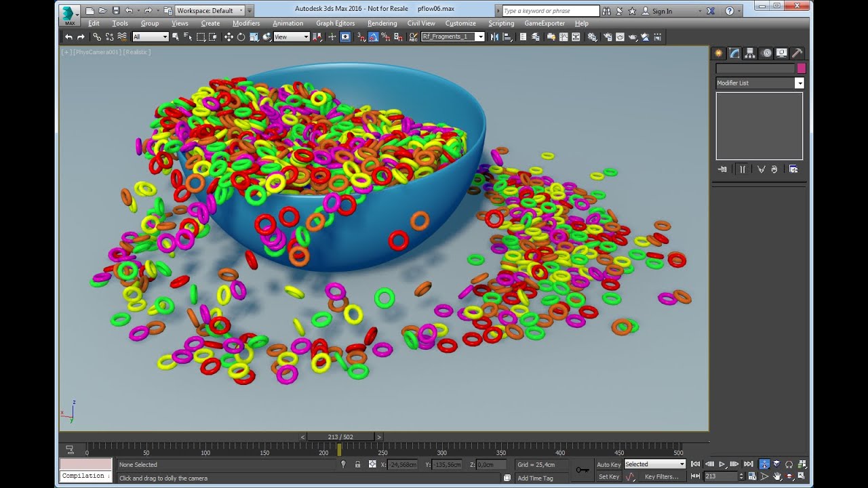Open the Display command panel tab
Image resolution: width=868 pixels, height=488 pixels.
point(782,53)
